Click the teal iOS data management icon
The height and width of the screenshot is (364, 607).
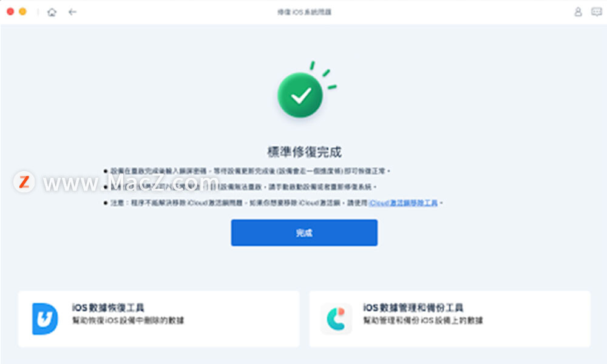point(336,318)
